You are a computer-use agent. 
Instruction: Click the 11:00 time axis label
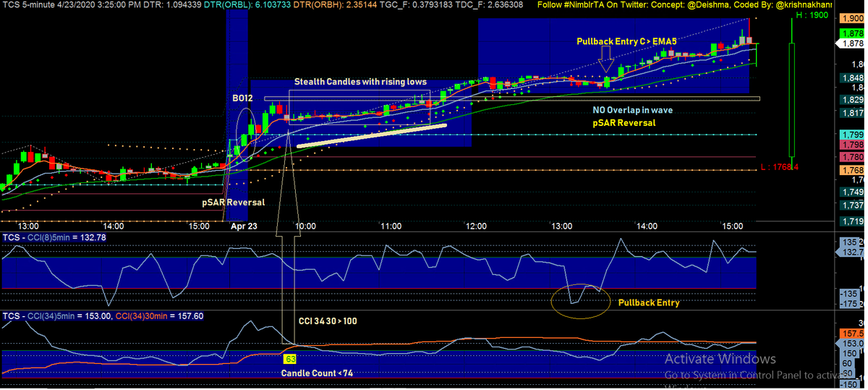pos(391,226)
